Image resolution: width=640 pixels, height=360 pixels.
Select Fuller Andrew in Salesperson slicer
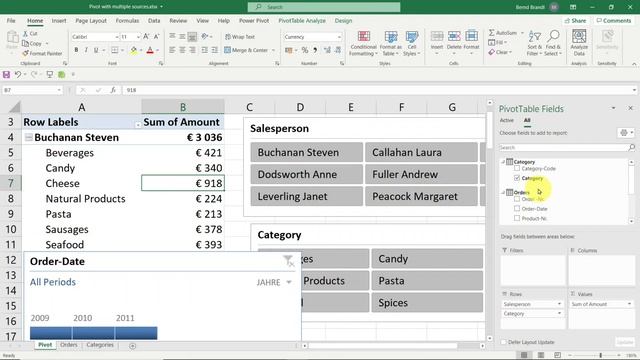tap(421, 174)
